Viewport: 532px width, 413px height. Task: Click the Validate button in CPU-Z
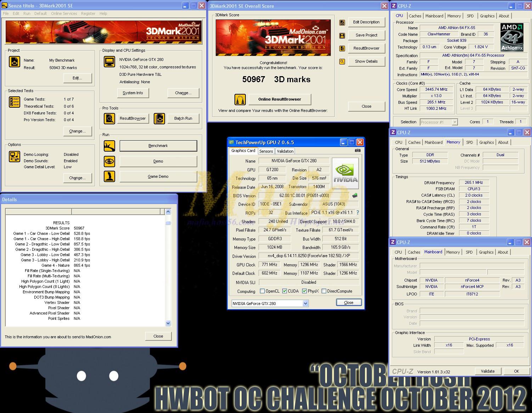click(x=488, y=371)
